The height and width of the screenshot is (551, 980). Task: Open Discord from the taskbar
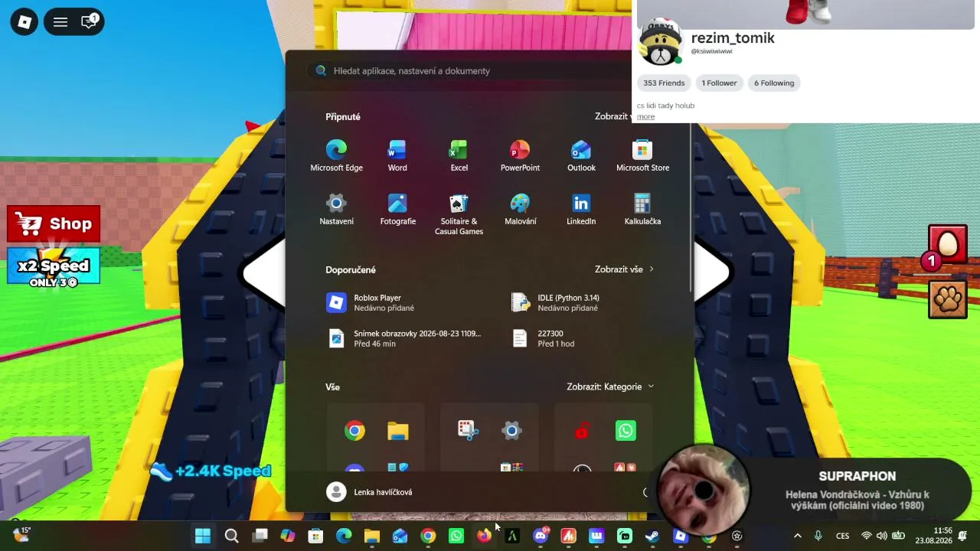pos(541,536)
